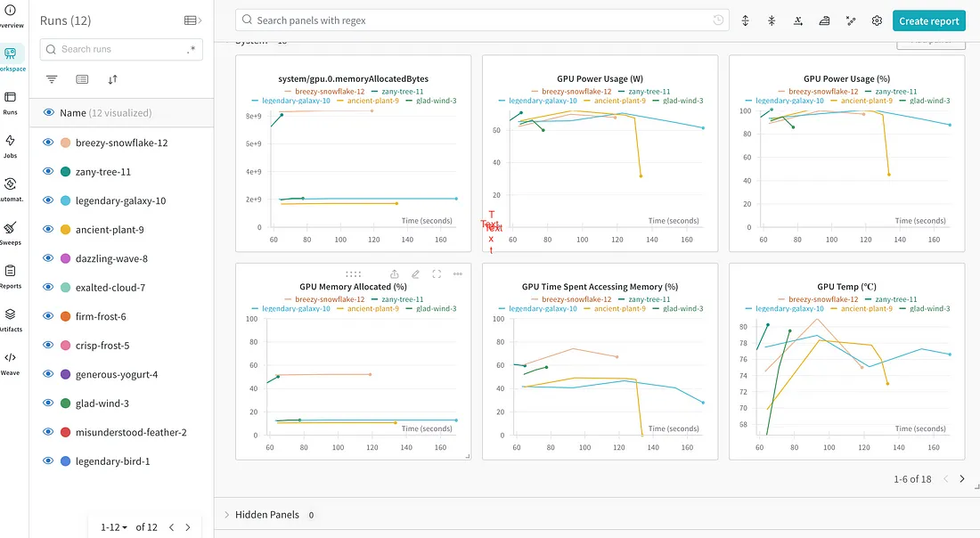Open the Sweeps sidebar icon

(10, 233)
